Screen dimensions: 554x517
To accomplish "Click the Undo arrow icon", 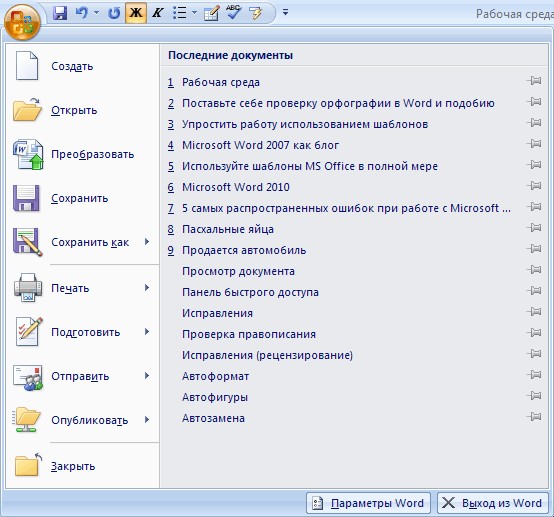I will pyautogui.click(x=82, y=13).
